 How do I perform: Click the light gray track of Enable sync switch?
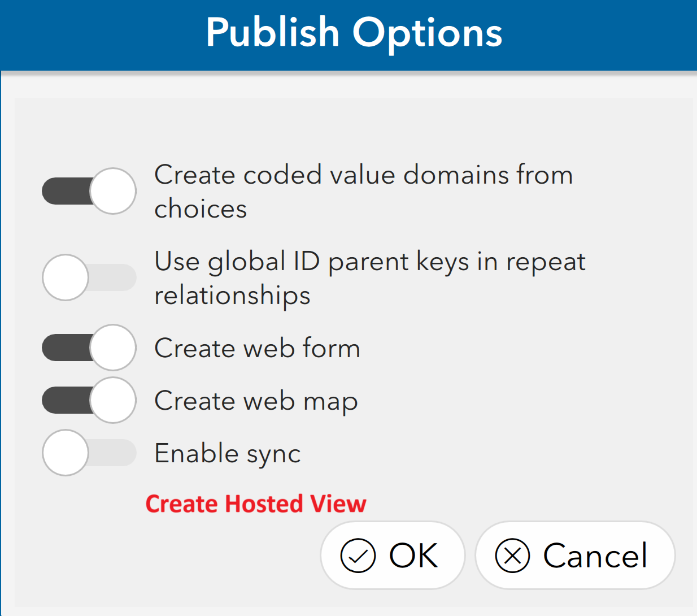[x=112, y=453]
